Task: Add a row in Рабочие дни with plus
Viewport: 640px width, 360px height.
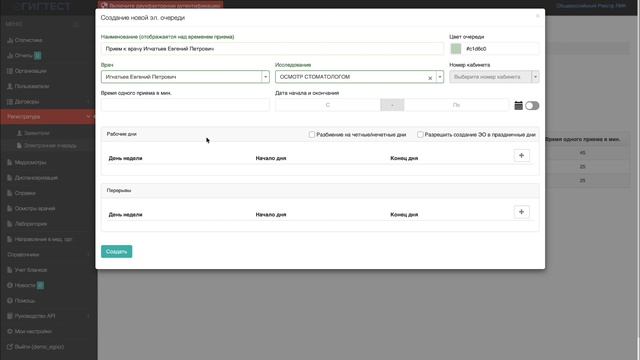Action: [521, 156]
